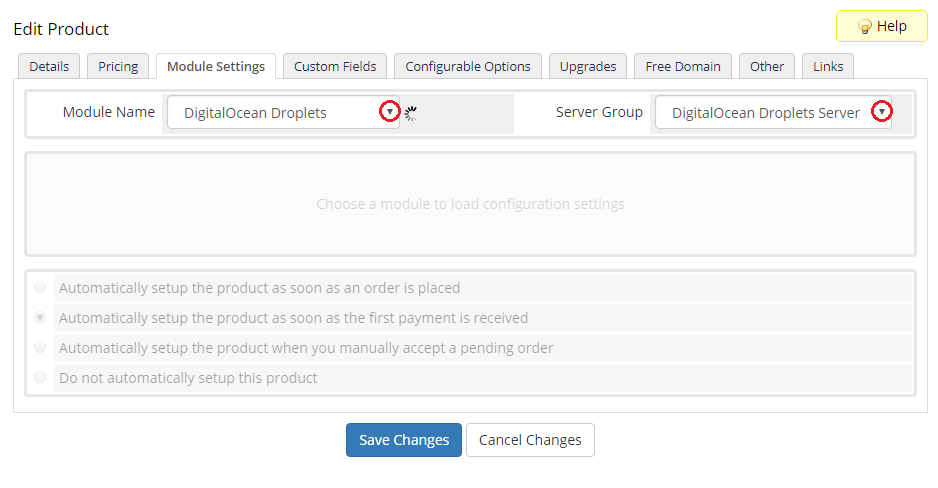Go to the Upgrades tab
This screenshot has height=488, width=938.
(x=588, y=66)
